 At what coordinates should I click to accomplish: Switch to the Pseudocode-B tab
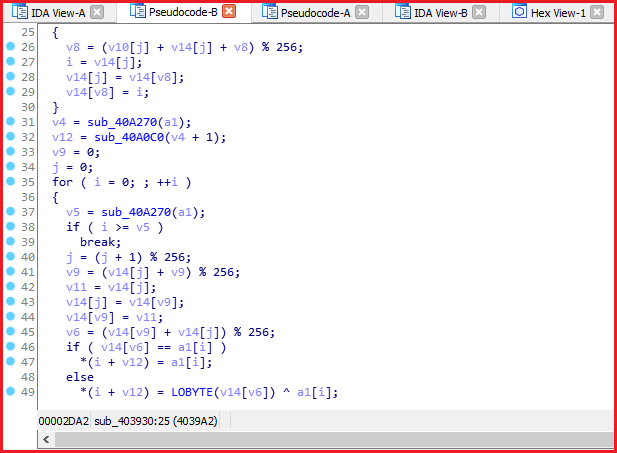point(183,12)
